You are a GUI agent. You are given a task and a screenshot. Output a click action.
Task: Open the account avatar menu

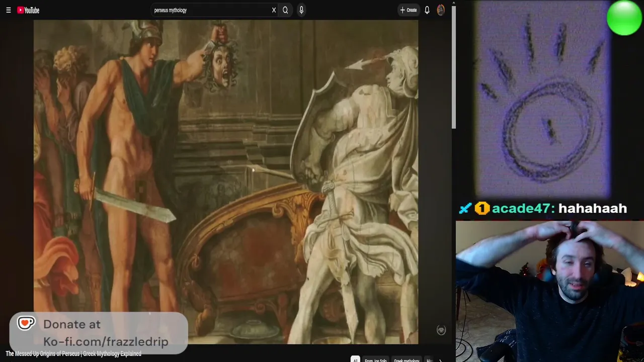[441, 10]
